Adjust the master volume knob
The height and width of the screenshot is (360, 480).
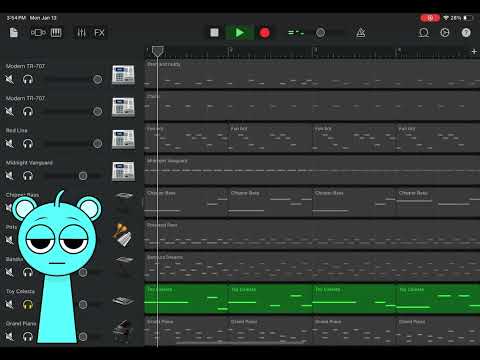(320, 33)
